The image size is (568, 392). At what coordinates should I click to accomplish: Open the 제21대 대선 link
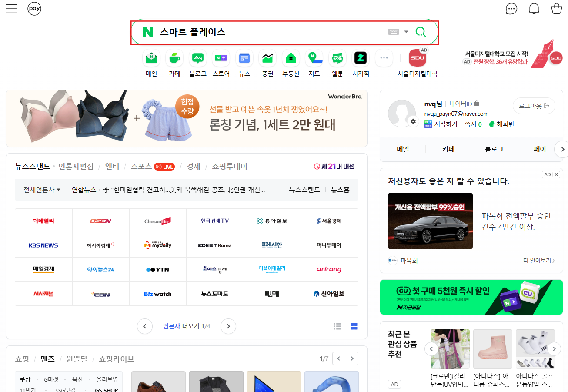click(334, 167)
